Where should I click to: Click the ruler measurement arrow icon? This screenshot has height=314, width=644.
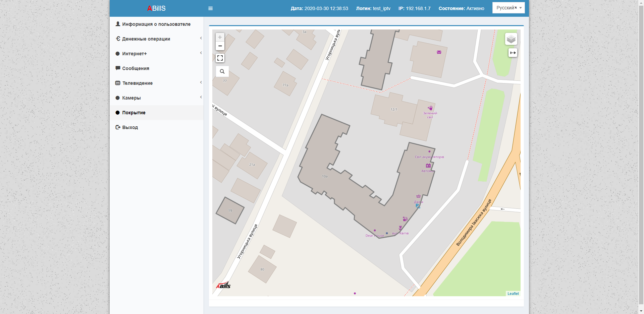coord(513,53)
